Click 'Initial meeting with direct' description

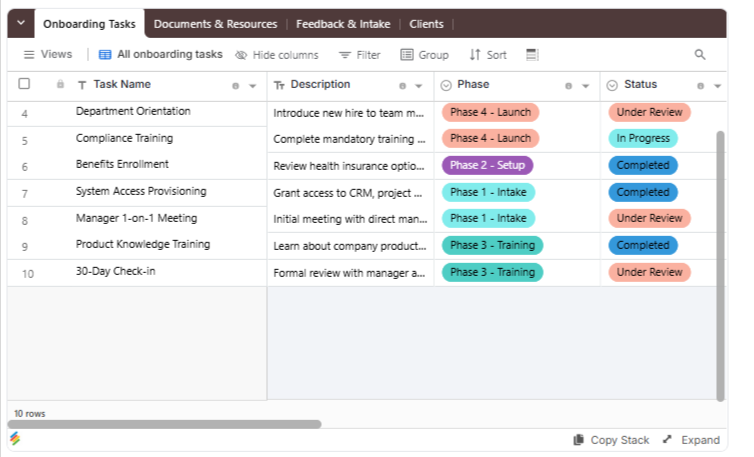point(350,219)
